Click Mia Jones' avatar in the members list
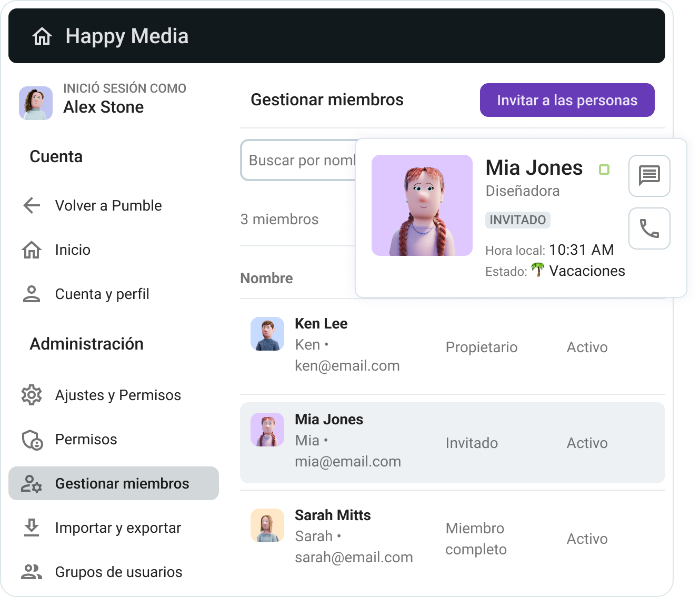The height and width of the screenshot is (597, 700). click(267, 430)
